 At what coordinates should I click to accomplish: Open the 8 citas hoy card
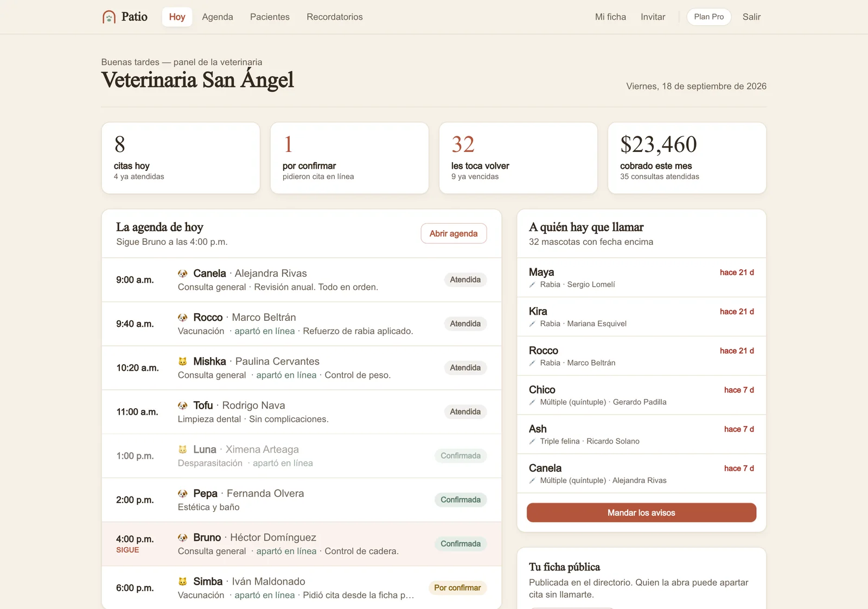[x=181, y=158]
